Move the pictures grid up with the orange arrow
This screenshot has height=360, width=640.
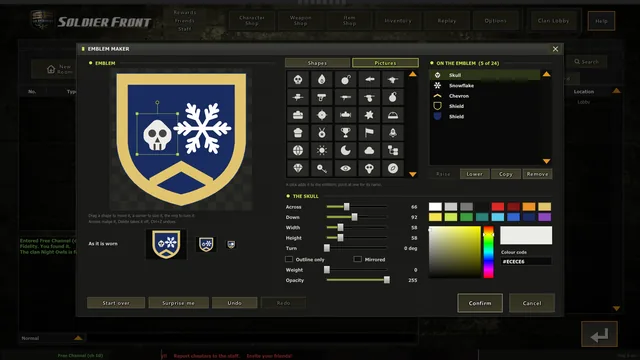[x=413, y=74]
